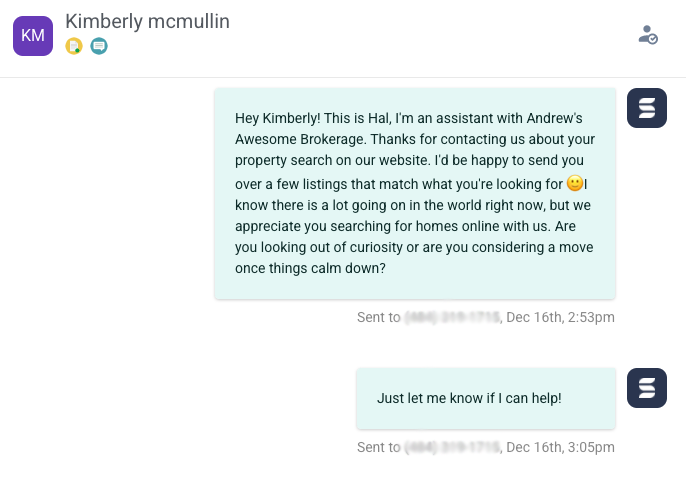Screen dimensions: 686x488
Task: Click the blurred phone number below the first message
Action: (452, 317)
